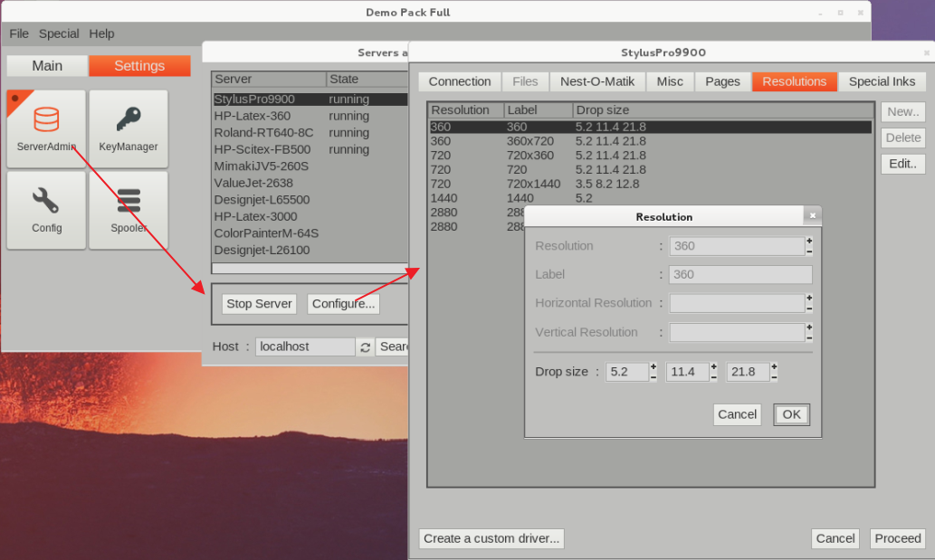The height and width of the screenshot is (560, 935).
Task: Decrease the 21.8 drop size value
Action: 774,377
